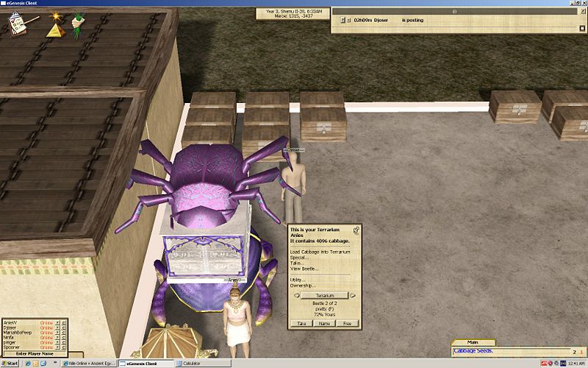This screenshot has width=588, height=368.
Task: Remove pinger with the X button
Action: (x=63, y=342)
